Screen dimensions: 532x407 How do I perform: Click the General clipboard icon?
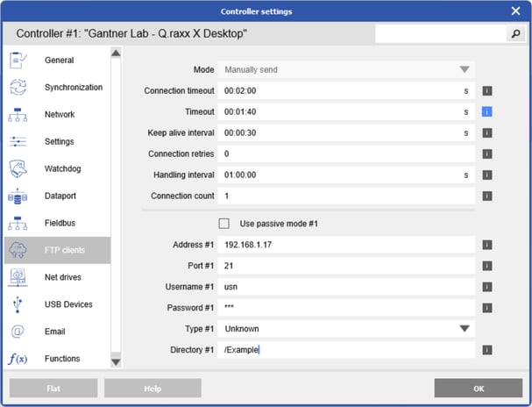18,60
